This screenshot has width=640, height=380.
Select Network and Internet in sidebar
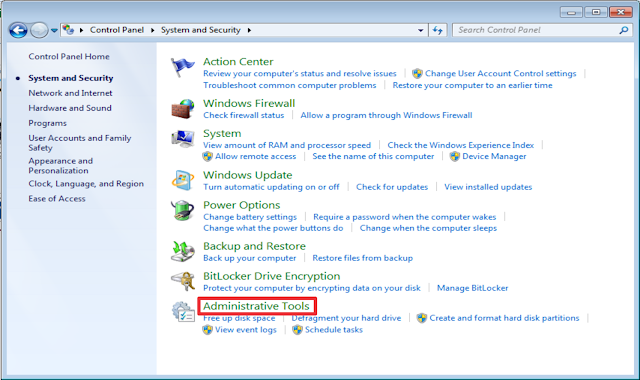tap(70, 93)
